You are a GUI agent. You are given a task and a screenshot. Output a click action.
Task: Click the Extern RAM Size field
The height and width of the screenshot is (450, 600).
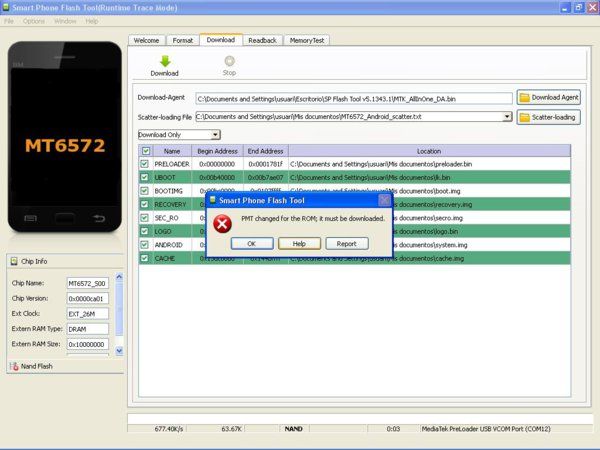88,344
